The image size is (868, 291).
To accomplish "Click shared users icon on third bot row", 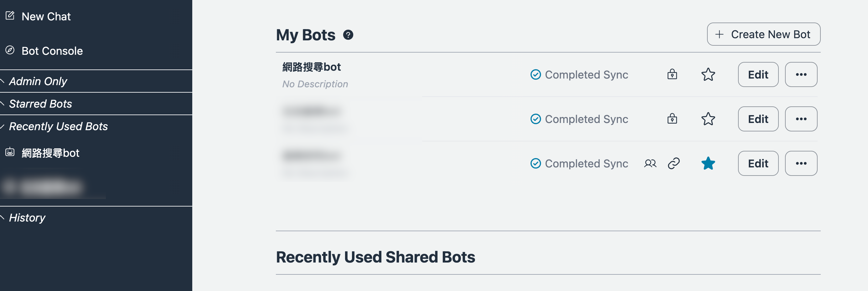I will [650, 163].
